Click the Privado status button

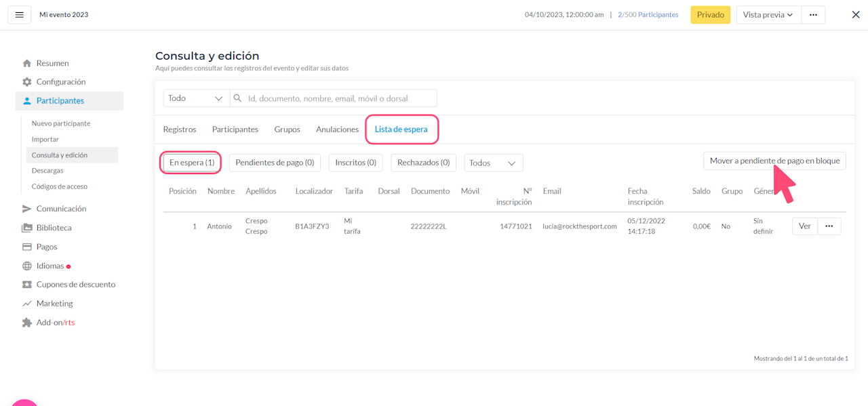pyautogui.click(x=711, y=15)
